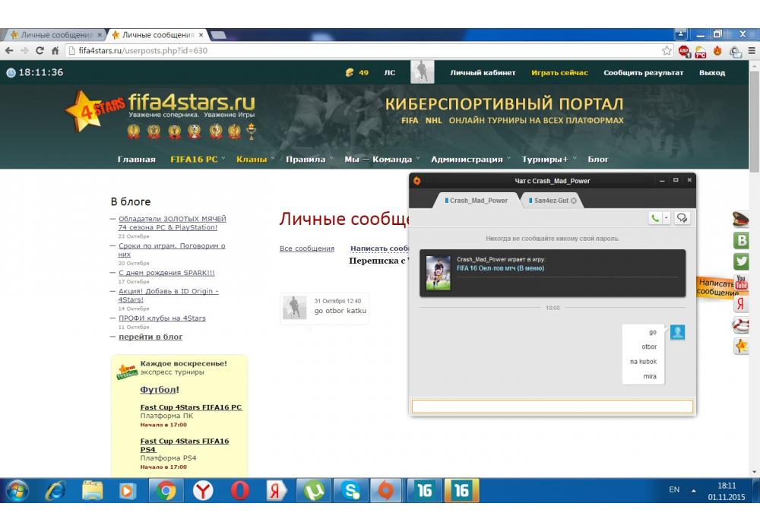Click the Личный кабинет link
The width and height of the screenshot is (760, 532).
[483, 73]
